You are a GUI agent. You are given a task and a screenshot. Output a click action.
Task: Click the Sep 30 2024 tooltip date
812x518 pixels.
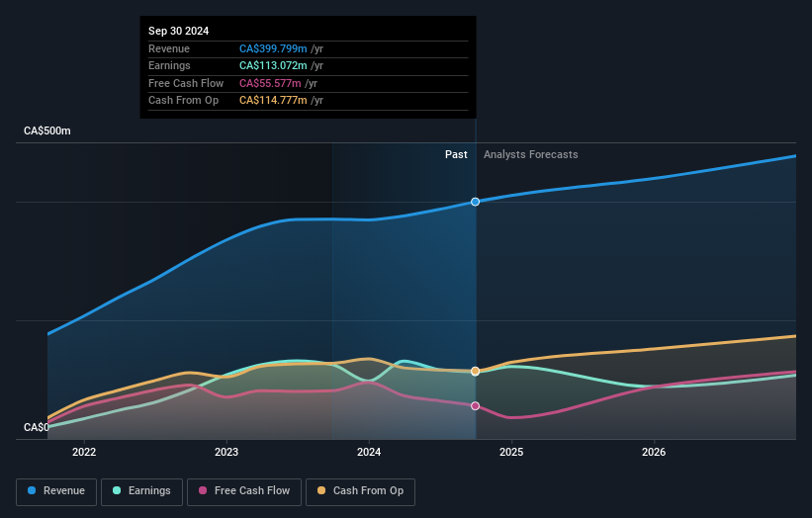point(179,31)
